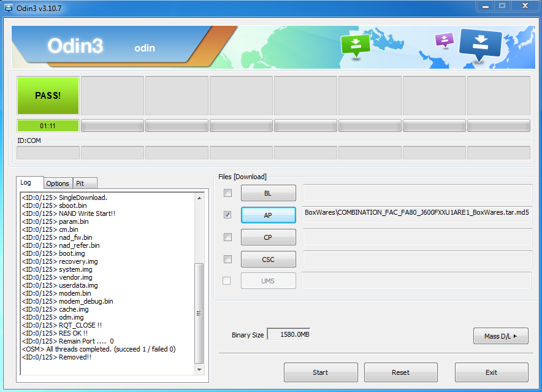
Task: Click the log vertical scrollbar thumb
Action: tap(199, 313)
